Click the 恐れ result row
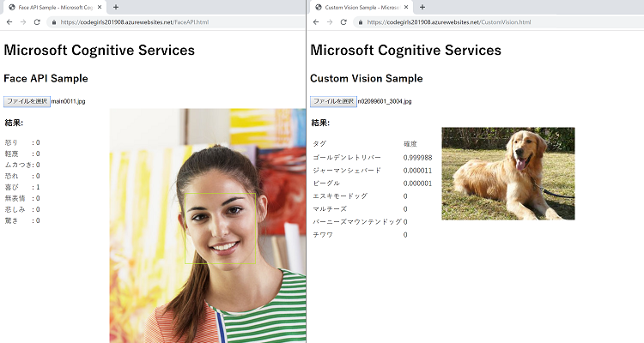Image resolution: width=644 pixels, height=343 pixels. point(22,176)
